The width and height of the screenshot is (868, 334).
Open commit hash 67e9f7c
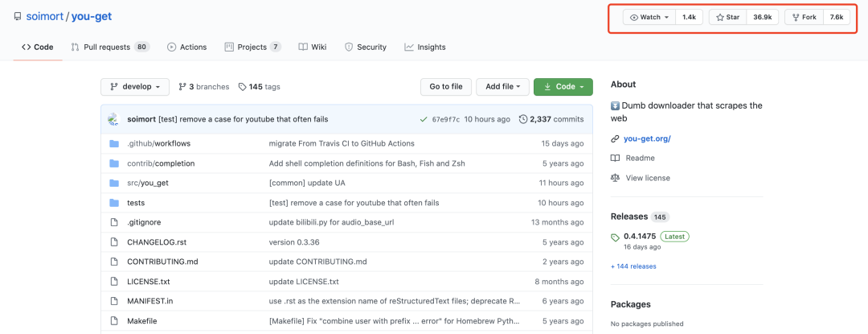point(445,119)
